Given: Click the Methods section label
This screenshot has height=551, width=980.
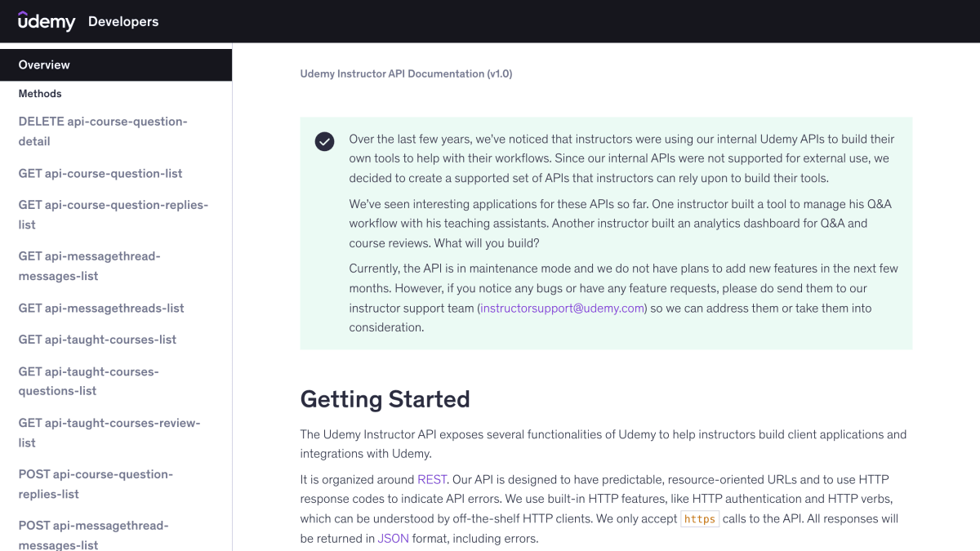Looking at the screenshot, I should point(40,94).
